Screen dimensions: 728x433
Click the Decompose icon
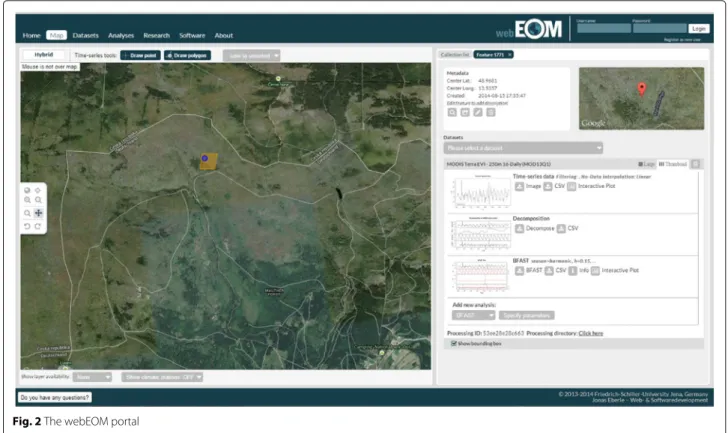tap(519, 228)
